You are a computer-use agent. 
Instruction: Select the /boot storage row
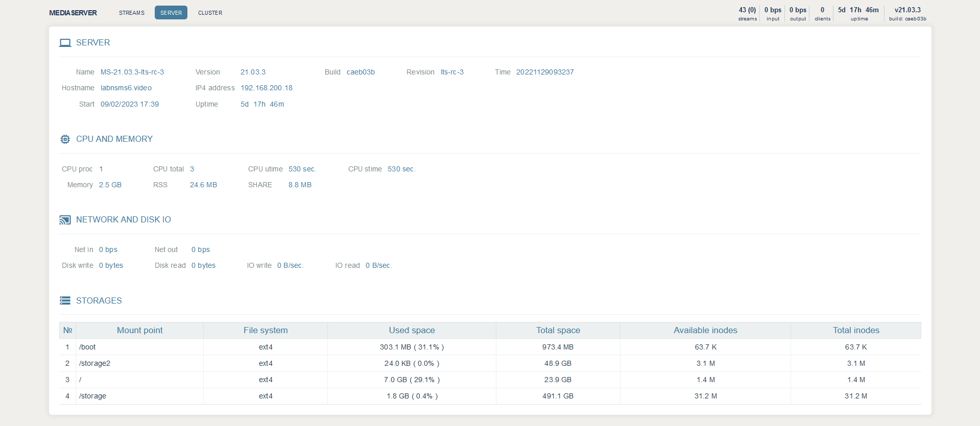[87, 347]
